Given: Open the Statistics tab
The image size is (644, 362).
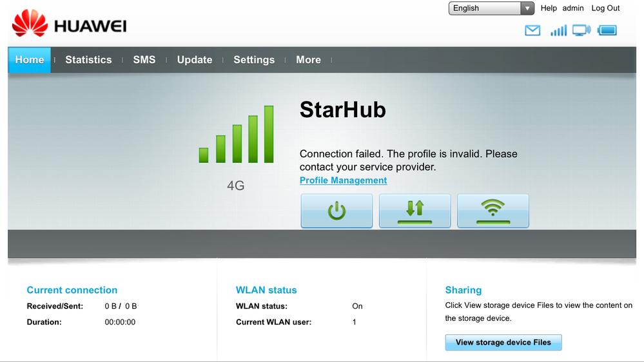Looking at the screenshot, I should (88, 60).
